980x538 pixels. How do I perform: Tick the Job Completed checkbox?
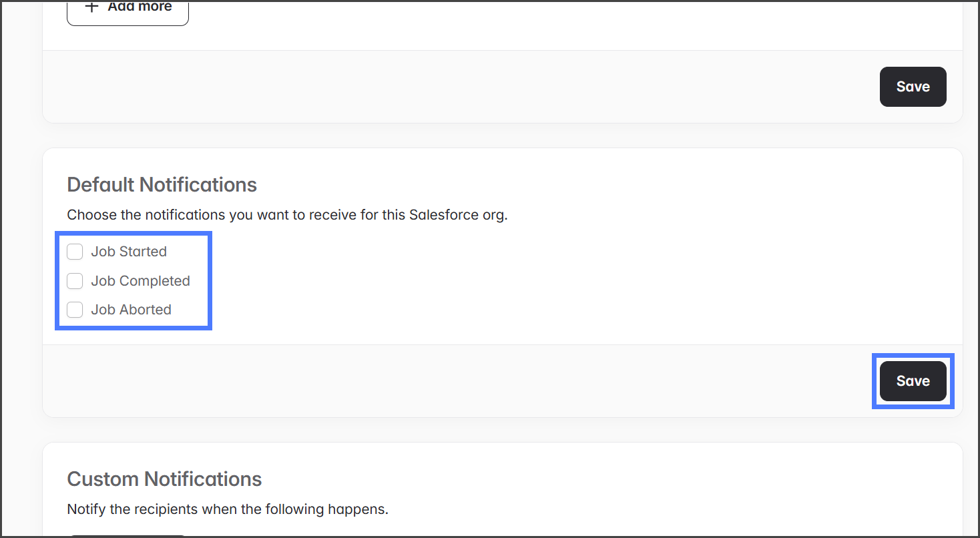[75, 281]
